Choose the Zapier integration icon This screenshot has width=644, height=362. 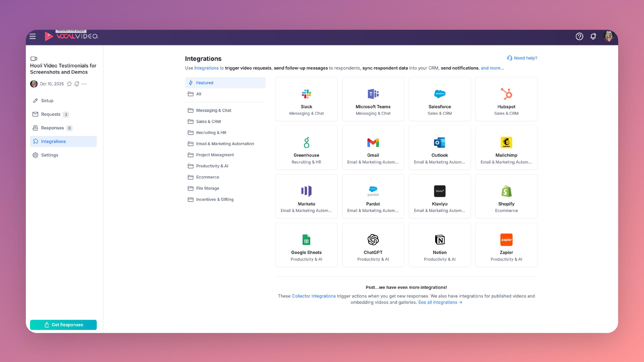click(x=506, y=240)
